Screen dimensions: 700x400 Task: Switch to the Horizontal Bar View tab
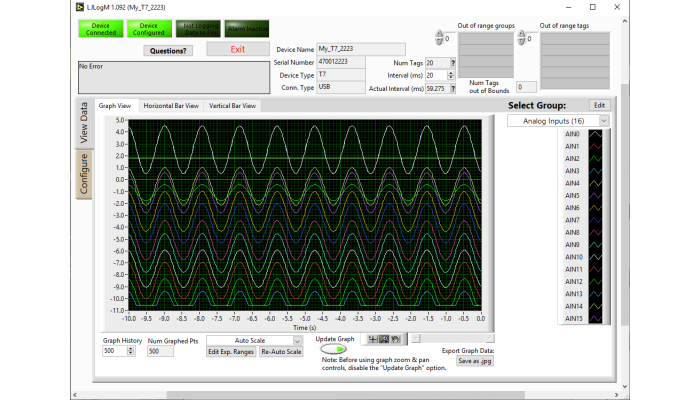tap(171, 106)
